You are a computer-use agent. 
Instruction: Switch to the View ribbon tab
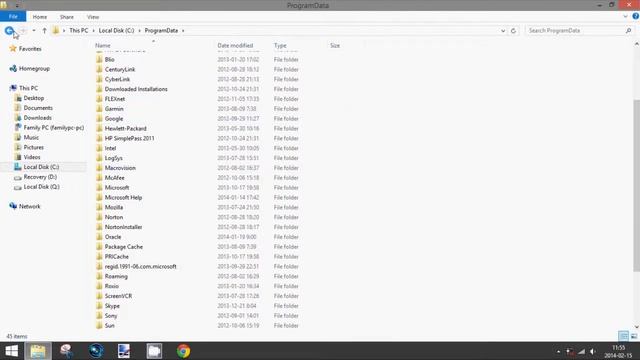pyautogui.click(x=93, y=17)
